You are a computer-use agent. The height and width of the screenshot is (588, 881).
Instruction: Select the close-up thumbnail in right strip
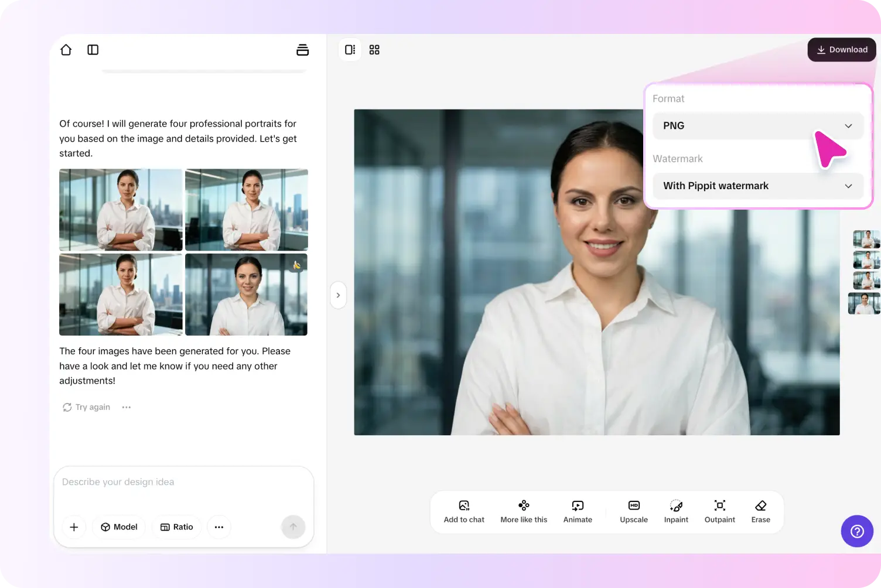tap(864, 303)
